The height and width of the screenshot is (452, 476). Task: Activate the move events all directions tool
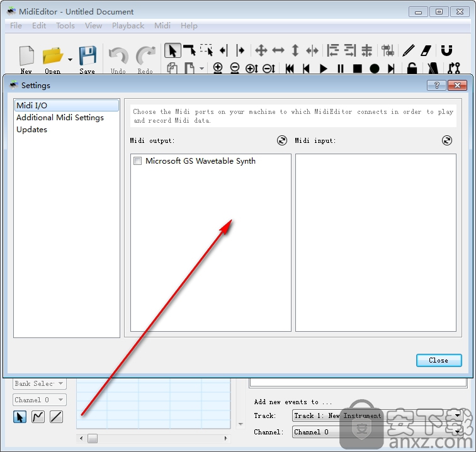tap(261, 50)
